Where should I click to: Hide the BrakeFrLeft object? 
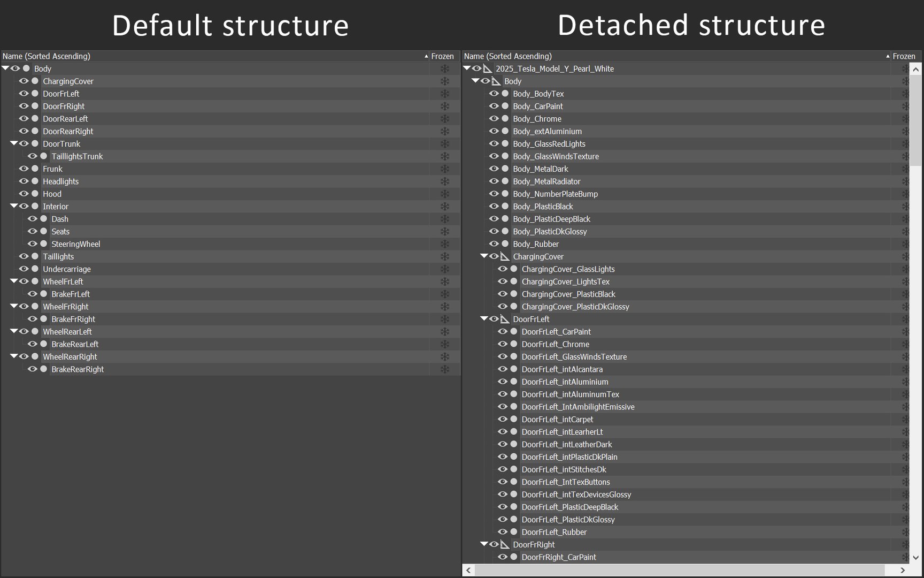coord(33,294)
